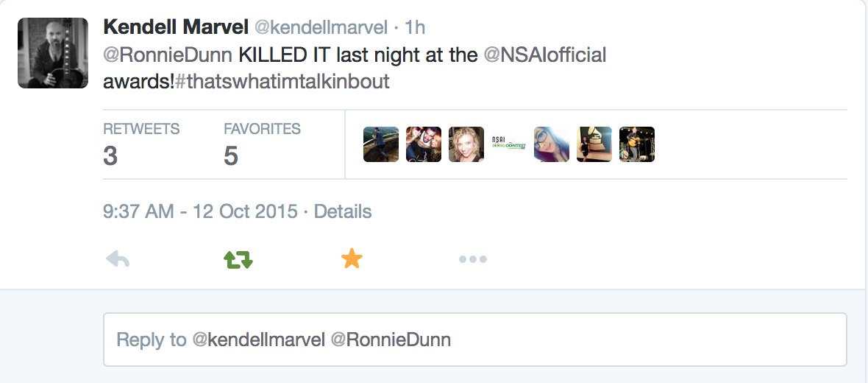Open the @NSAIofficial mention link

point(544,55)
